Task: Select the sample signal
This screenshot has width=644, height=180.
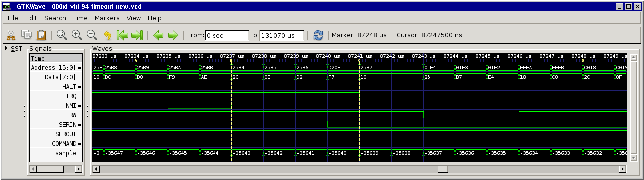Action: click(x=56, y=153)
